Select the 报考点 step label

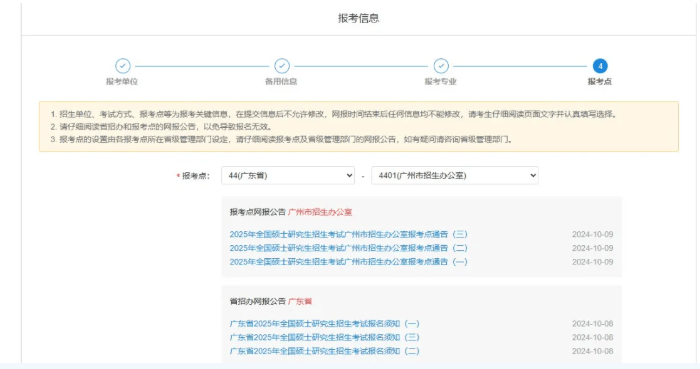point(600,82)
